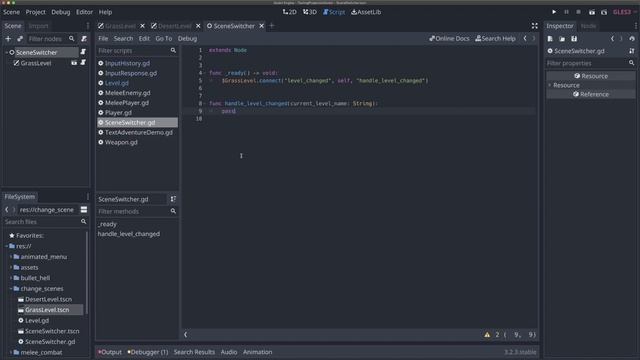Open the Animation bottom panel
Viewport: 640px width, 360px height.
pos(258,352)
